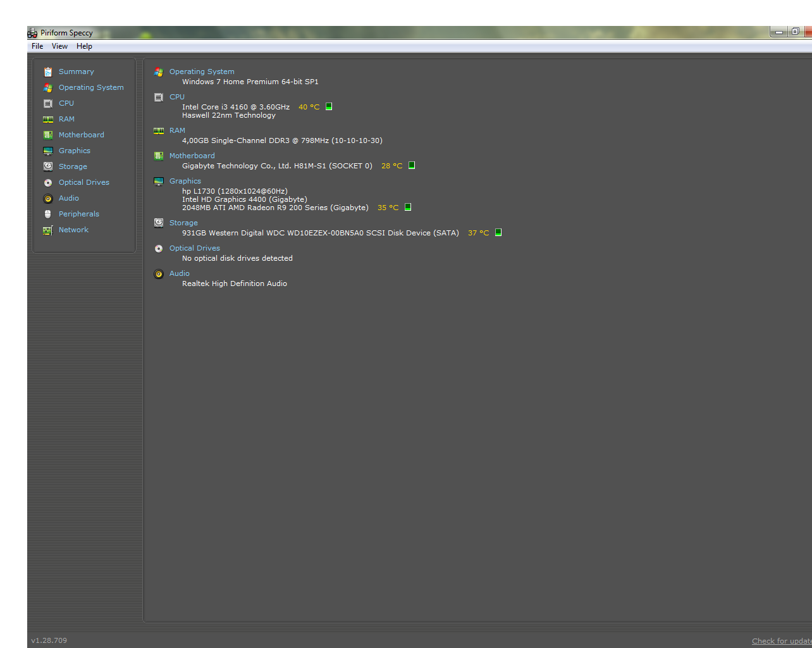This screenshot has height=648, width=812.
Task: Open Motherboard section from sidebar
Action: pyautogui.click(x=82, y=135)
